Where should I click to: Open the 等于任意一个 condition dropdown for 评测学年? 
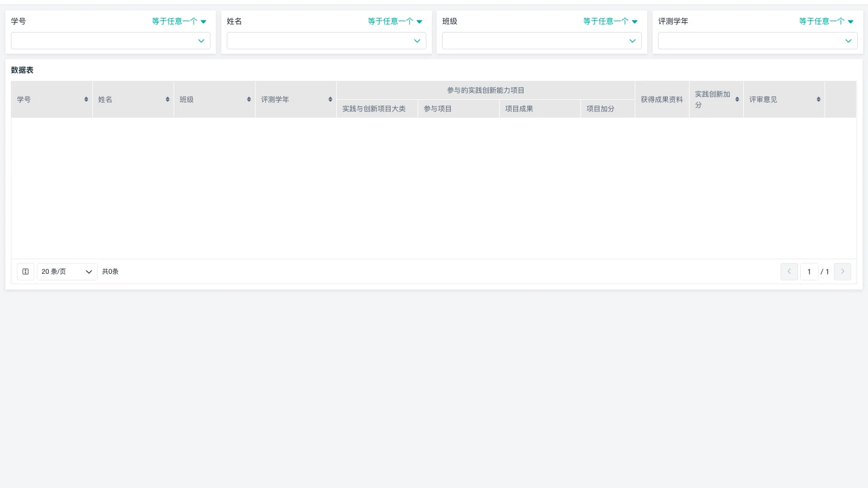pyautogui.click(x=826, y=21)
